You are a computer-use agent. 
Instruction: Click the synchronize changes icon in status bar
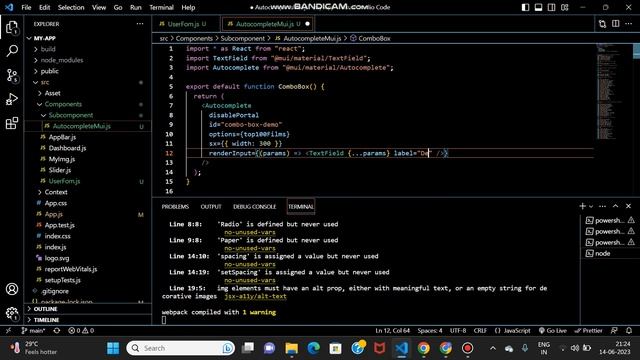click(57, 331)
